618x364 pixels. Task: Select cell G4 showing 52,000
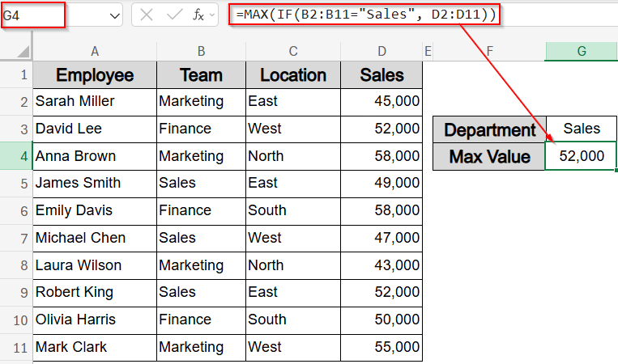point(581,156)
